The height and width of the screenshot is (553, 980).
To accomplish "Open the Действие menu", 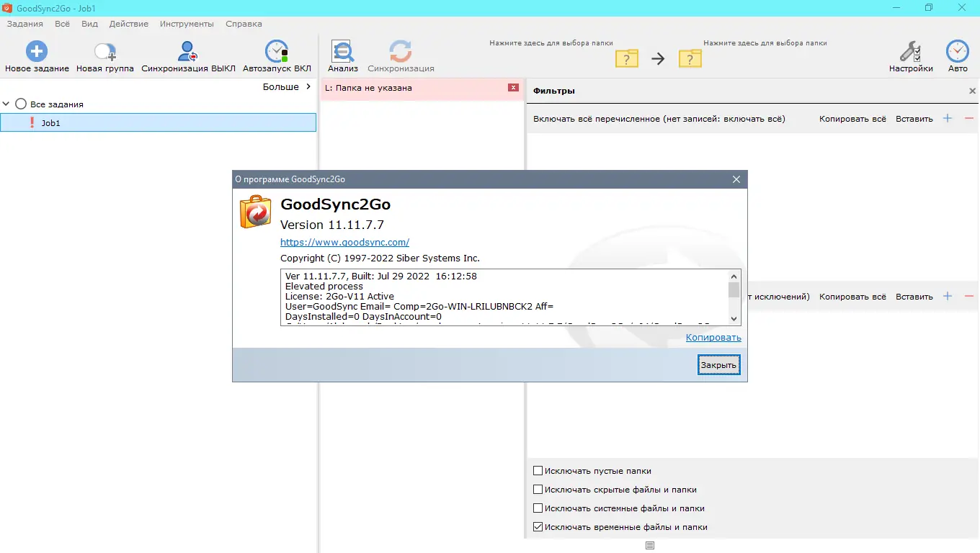I will pyautogui.click(x=129, y=24).
